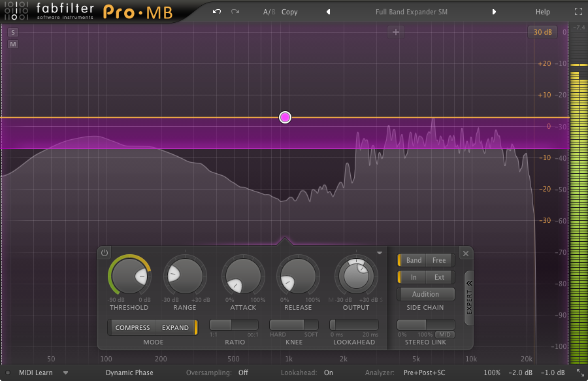Image resolution: width=588 pixels, height=381 pixels.
Task: Toggle the M mute button
Action: [x=13, y=44]
